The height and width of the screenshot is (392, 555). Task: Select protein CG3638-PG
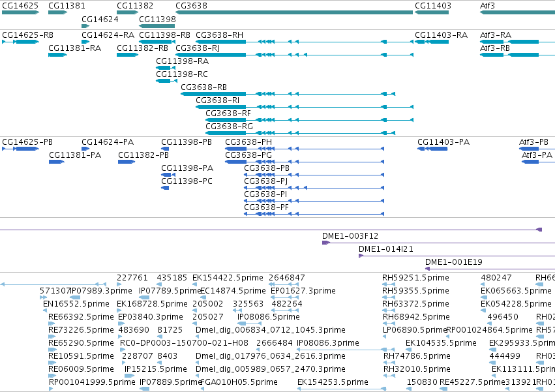tap(305, 162)
